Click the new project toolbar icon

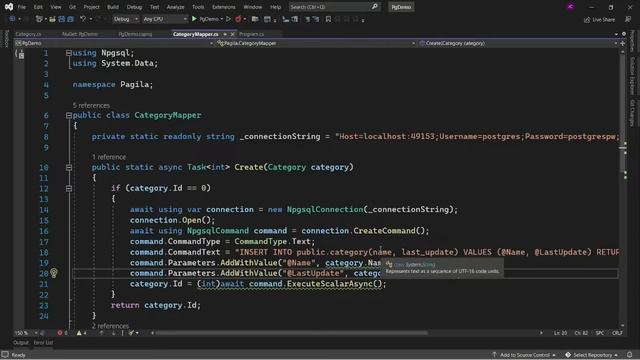(x=39, y=19)
